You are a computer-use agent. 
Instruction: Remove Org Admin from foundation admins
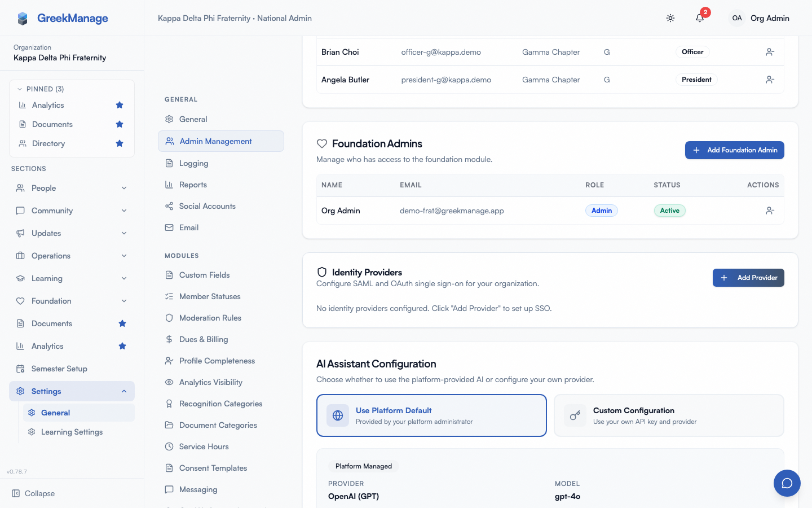770,211
